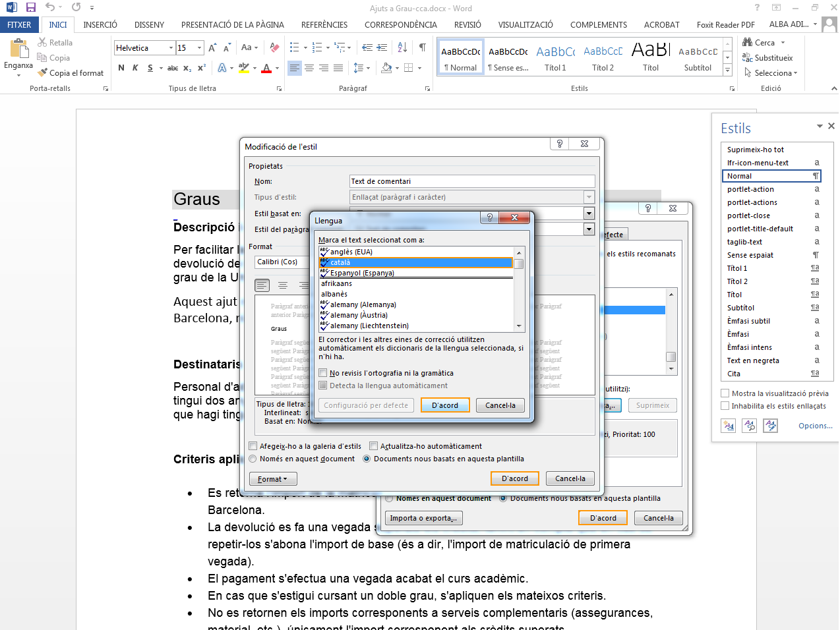Click the bullet list icon
This screenshot has height=630, width=840.
295,47
